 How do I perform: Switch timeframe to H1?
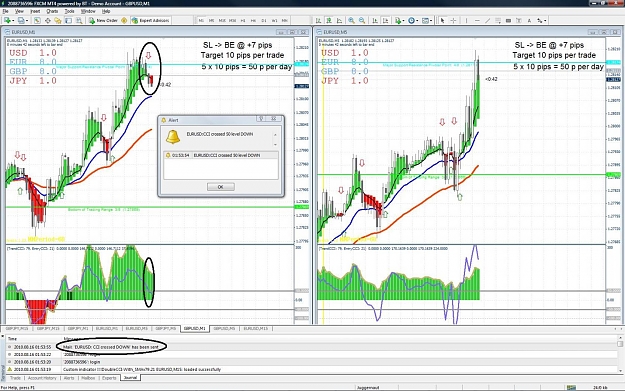coord(243,20)
